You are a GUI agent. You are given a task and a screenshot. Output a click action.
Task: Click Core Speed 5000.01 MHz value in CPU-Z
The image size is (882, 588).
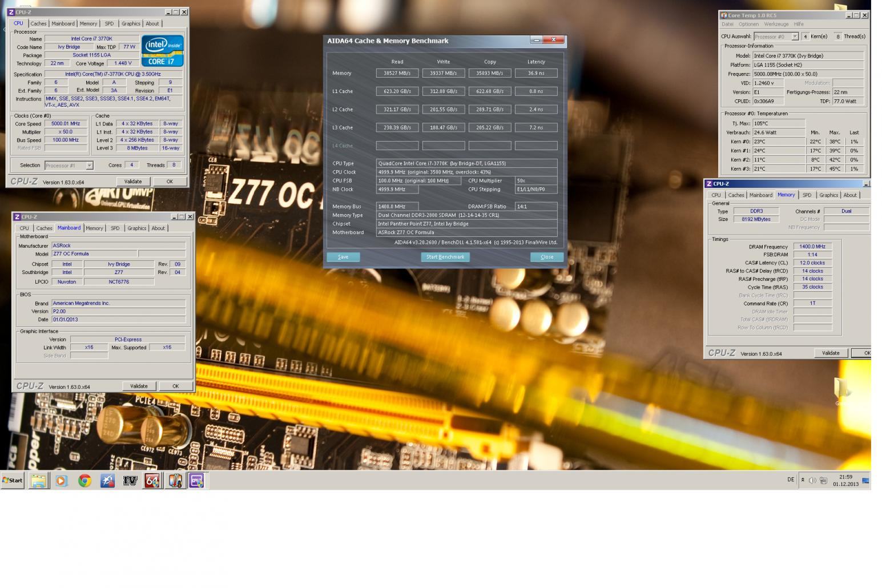tap(66, 124)
